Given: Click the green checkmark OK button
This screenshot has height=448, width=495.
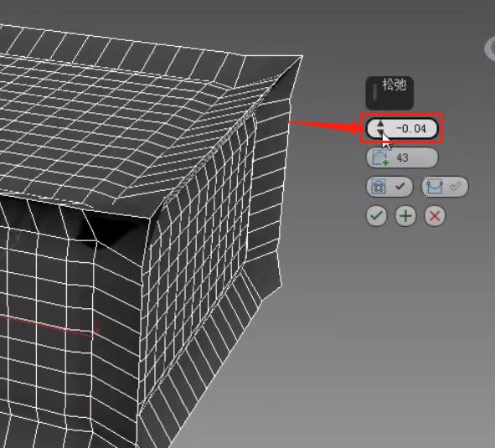Looking at the screenshot, I should click(x=376, y=216).
